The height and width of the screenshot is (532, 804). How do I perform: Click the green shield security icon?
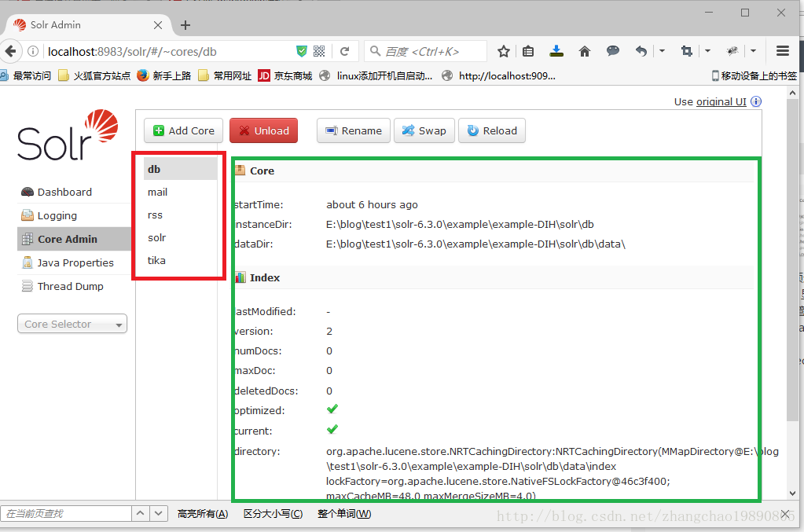[302, 51]
